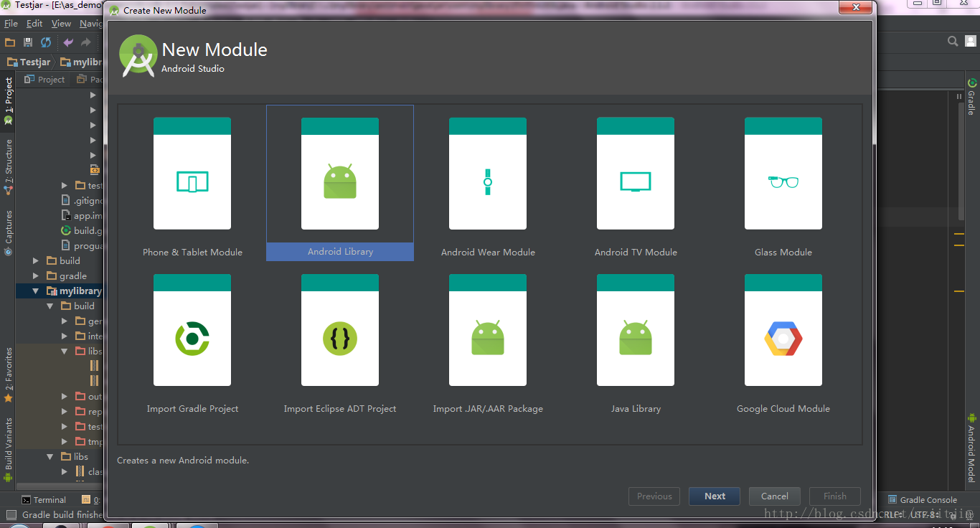
Task: Close the Create New Module dialog
Action: pyautogui.click(x=855, y=7)
